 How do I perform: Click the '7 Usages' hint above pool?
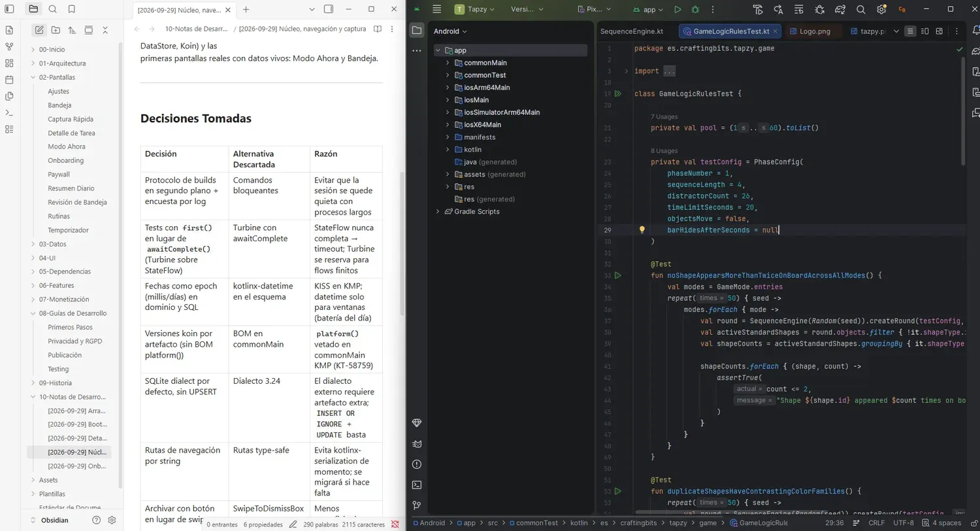[x=664, y=116]
